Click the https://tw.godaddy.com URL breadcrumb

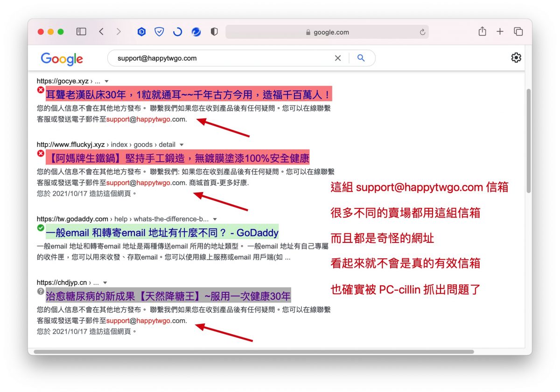point(123,219)
